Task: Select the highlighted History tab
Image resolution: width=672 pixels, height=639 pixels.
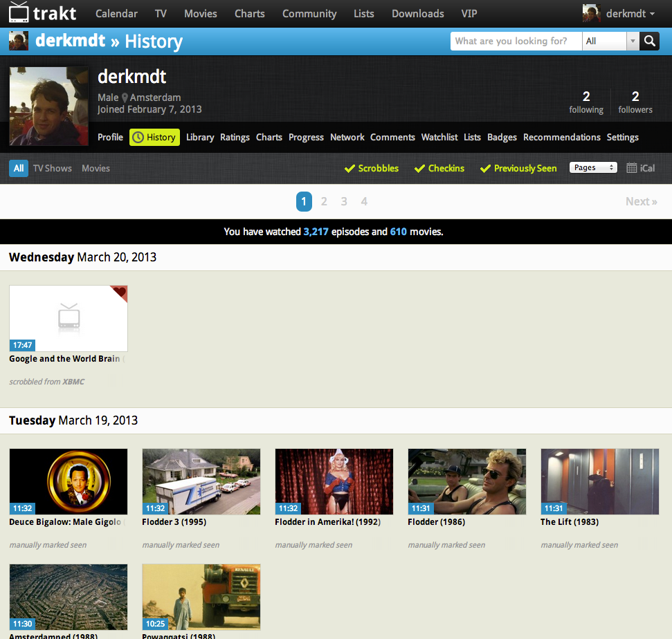Action: (x=155, y=137)
